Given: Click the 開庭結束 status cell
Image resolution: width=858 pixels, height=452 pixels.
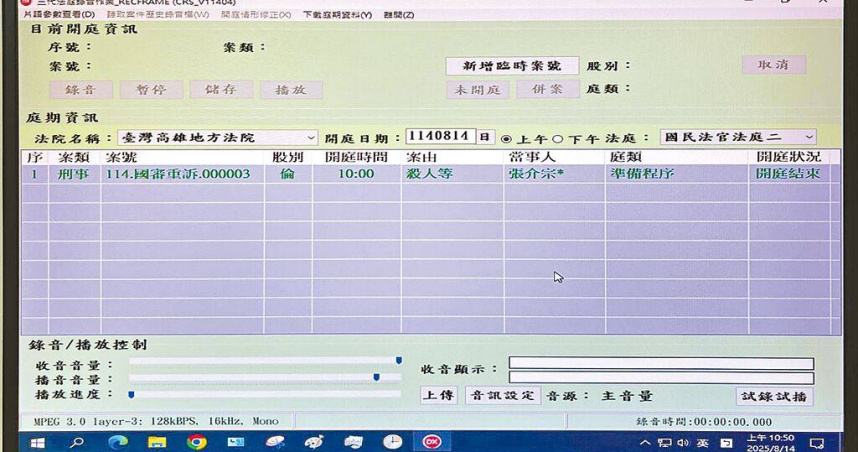Looking at the screenshot, I should 788,174.
